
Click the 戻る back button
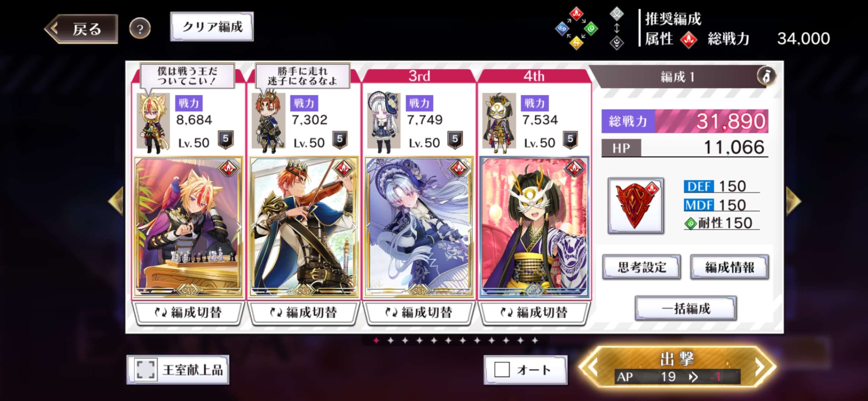point(81,29)
